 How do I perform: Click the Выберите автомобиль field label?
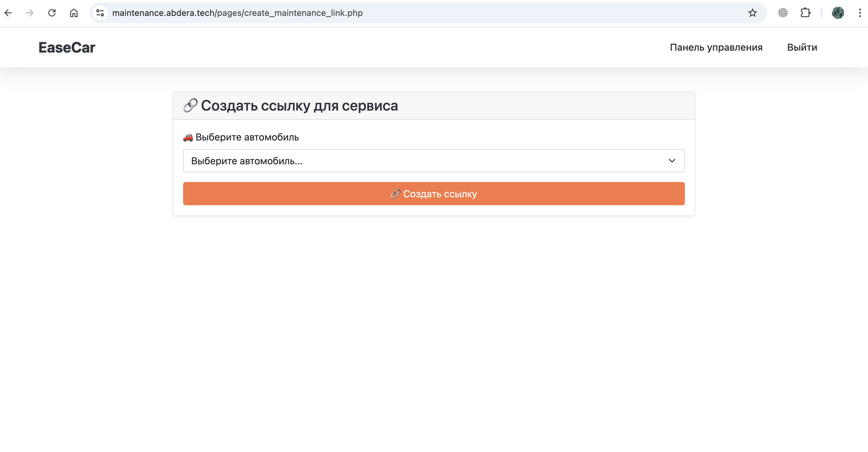pyautogui.click(x=247, y=137)
